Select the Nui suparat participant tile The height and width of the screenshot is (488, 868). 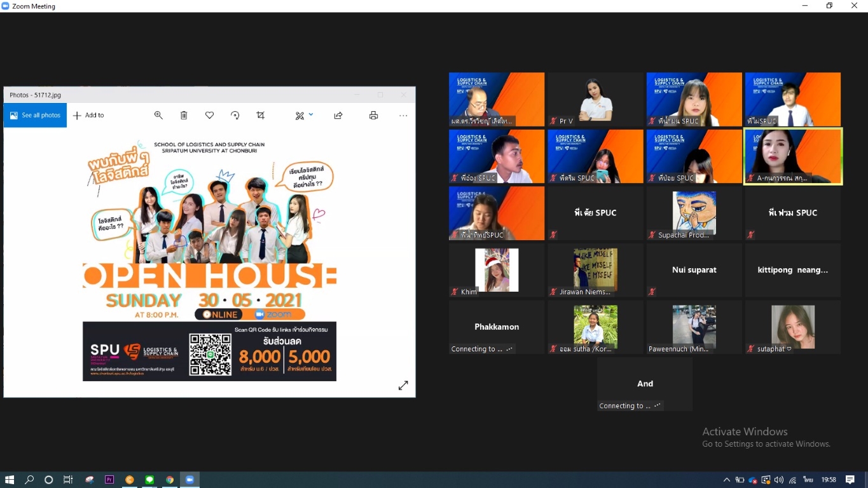point(694,270)
